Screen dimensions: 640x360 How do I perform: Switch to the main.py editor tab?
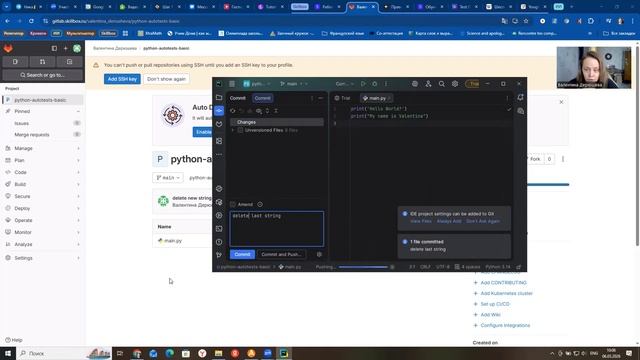tap(376, 98)
